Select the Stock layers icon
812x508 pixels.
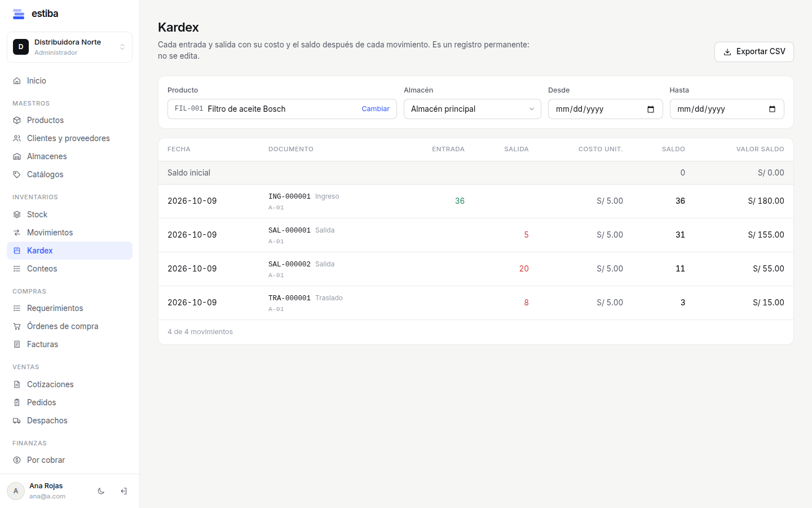pos(17,214)
